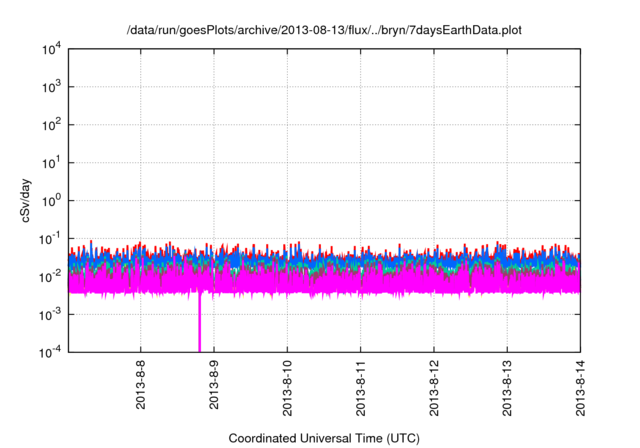The image size is (640, 448).
Task: Click the Coordinated Universal Time axis label
Action: tap(324, 438)
